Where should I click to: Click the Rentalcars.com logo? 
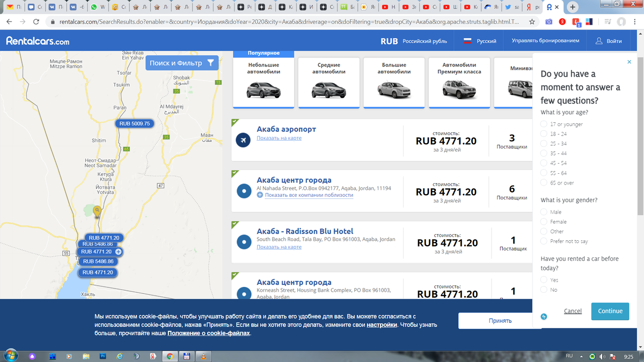click(x=38, y=41)
